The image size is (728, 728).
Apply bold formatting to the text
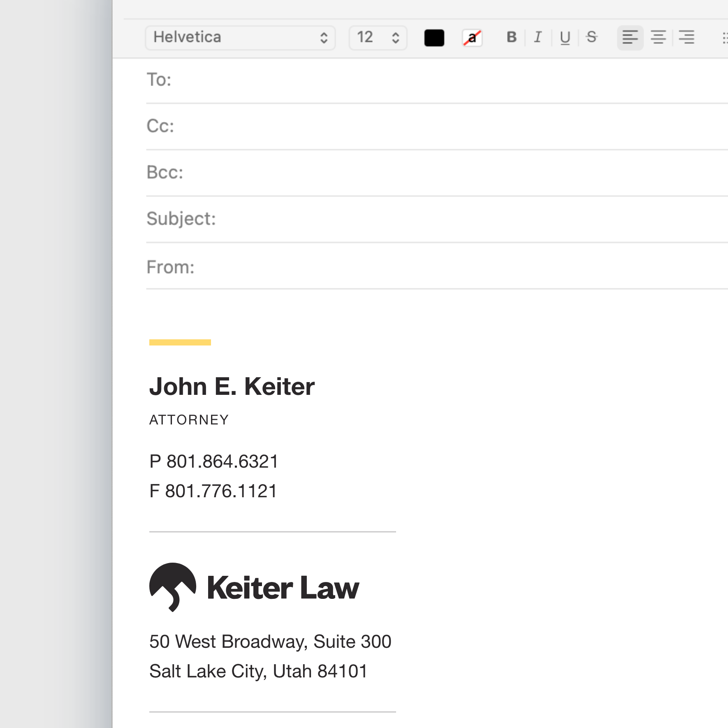[511, 37]
